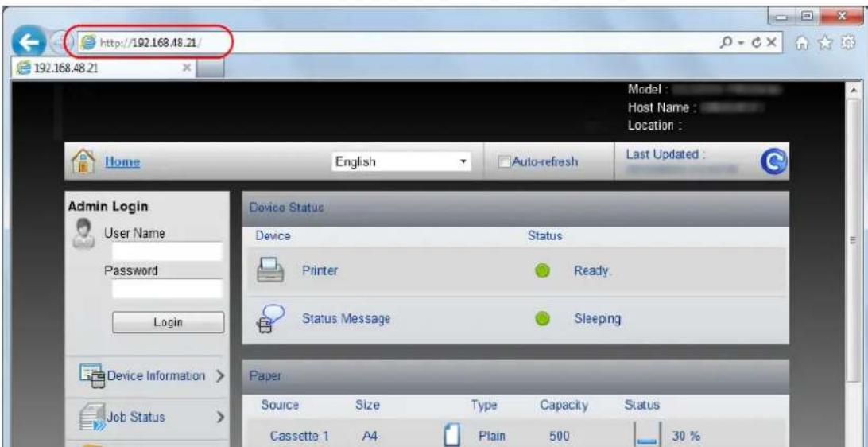
Task: Click the Device Status panel header
Action: coord(515,208)
